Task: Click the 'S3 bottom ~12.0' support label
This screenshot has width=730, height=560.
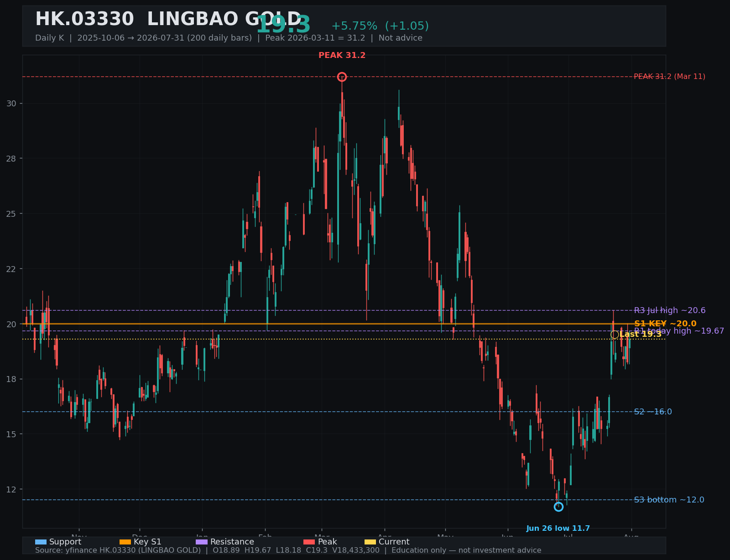Action: (669, 500)
